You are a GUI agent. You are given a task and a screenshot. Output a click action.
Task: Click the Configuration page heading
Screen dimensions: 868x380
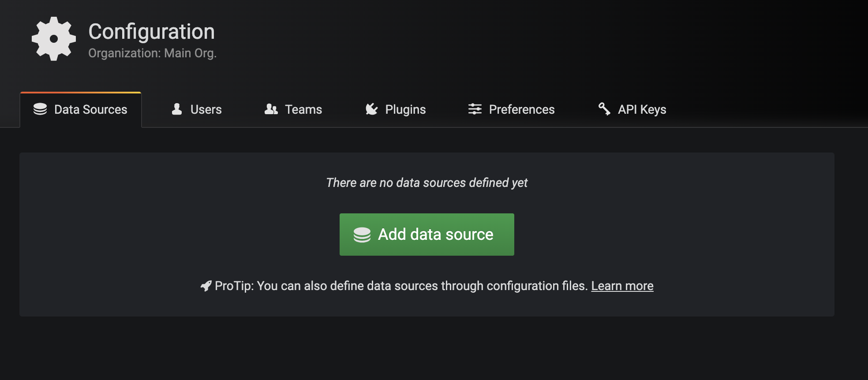click(x=151, y=32)
